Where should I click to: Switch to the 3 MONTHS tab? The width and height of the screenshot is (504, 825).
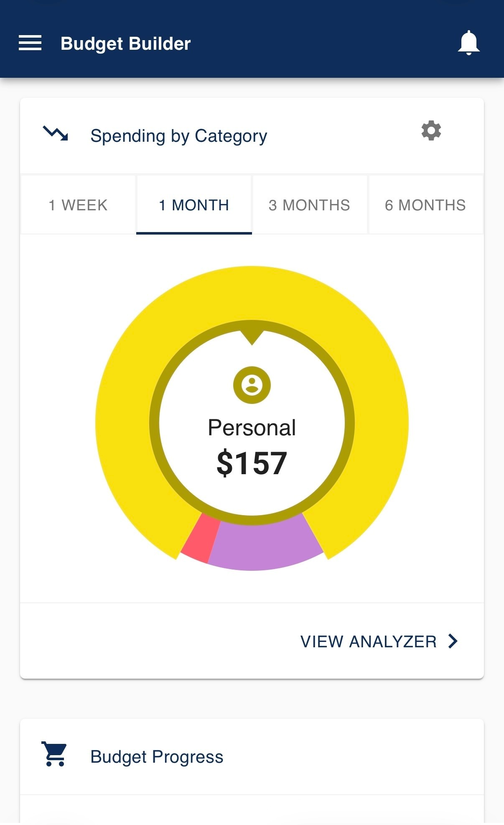[310, 205]
